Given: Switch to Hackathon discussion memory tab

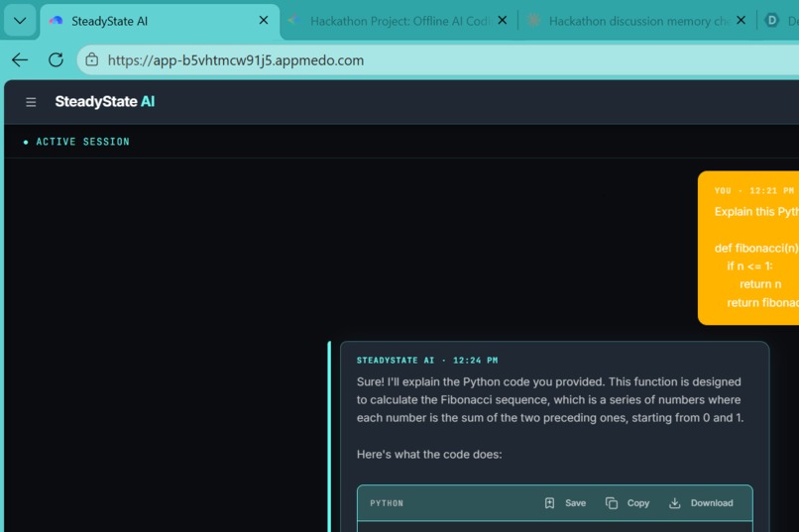Looking at the screenshot, I should 637,21.
